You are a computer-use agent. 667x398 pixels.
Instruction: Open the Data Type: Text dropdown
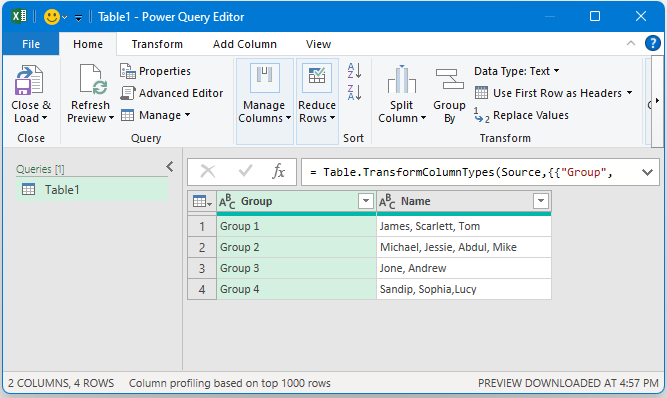click(516, 71)
